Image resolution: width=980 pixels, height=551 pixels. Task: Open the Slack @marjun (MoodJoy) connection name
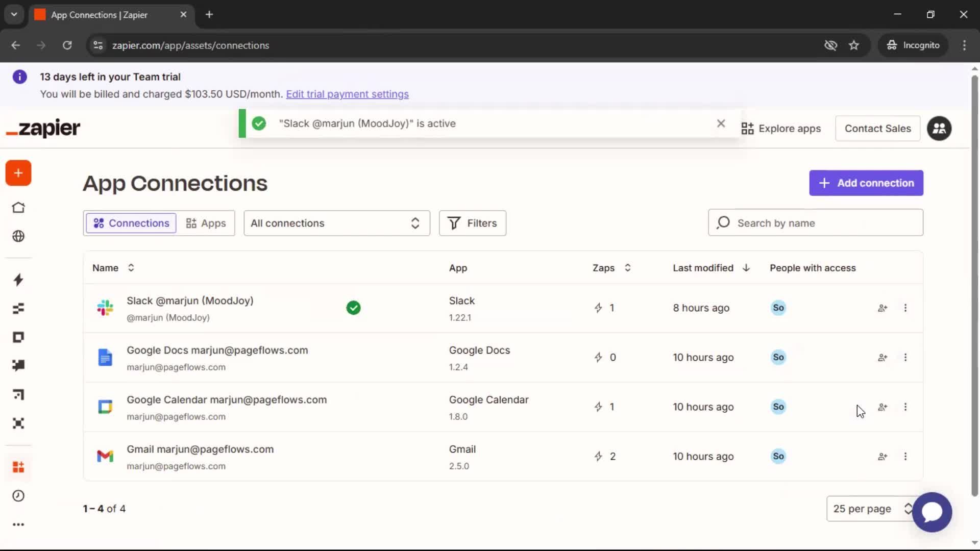click(x=190, y=301)
